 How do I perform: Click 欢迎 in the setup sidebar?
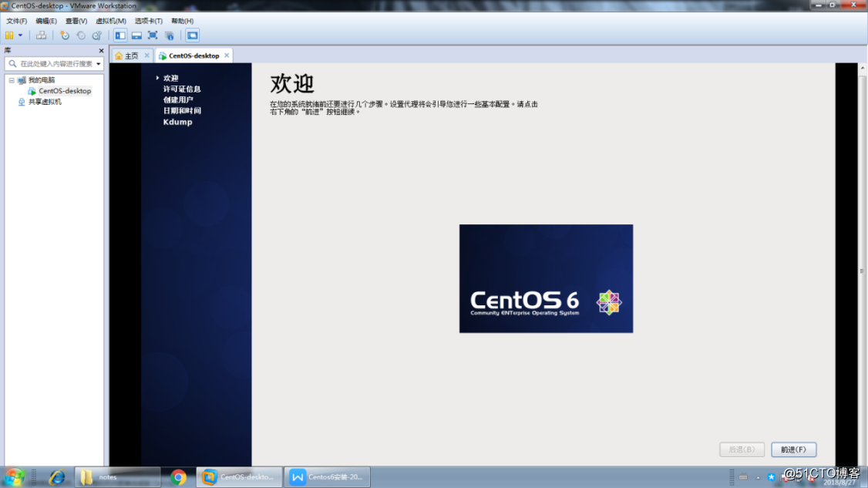170,78
